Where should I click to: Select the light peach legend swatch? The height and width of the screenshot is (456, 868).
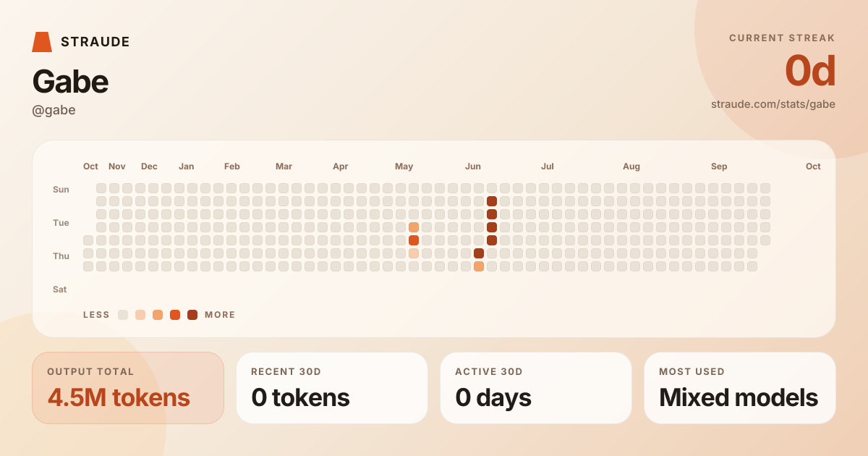tap(140, 315)
